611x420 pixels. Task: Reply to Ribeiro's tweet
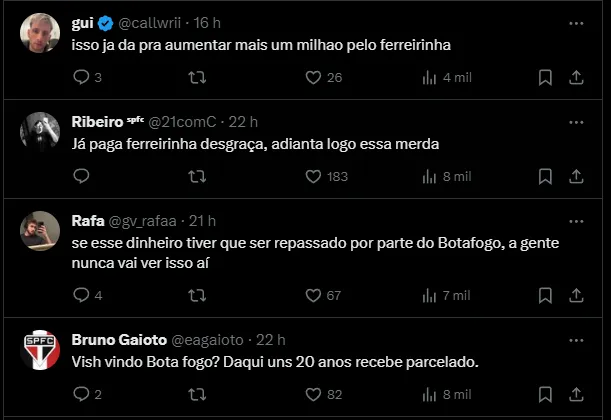(x=82, y=176)
